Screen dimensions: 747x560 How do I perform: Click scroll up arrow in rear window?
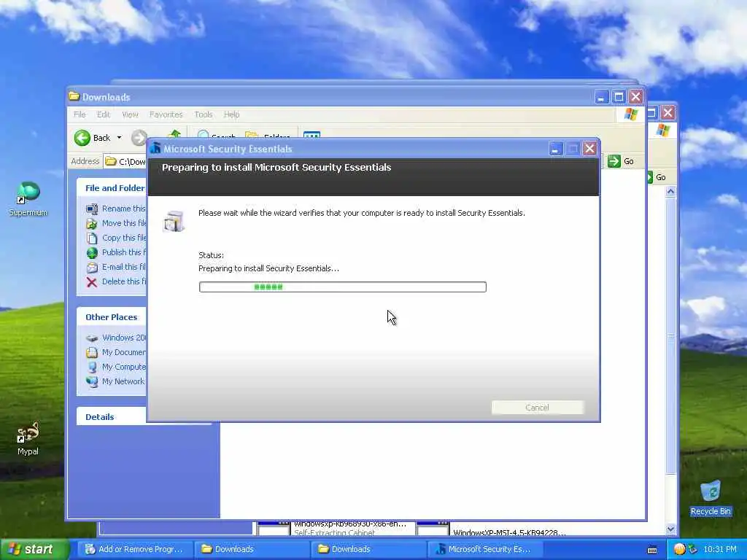tap(670, 192)
